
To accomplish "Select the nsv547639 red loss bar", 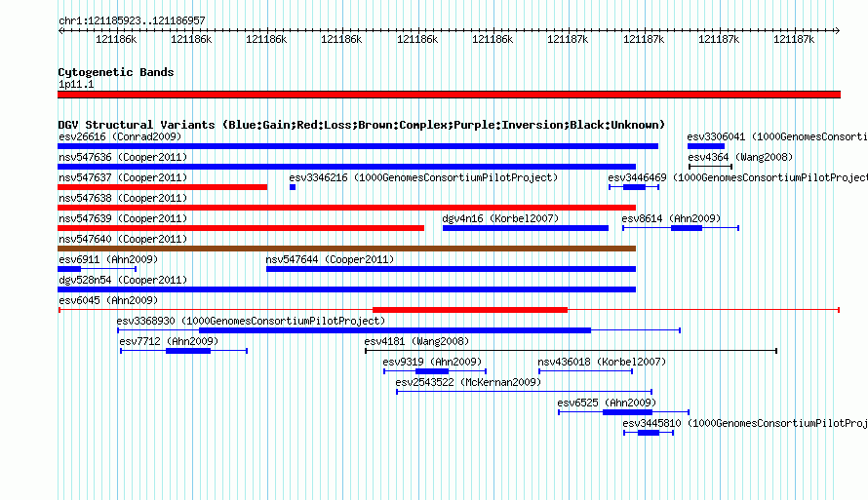I will pyautogui.click(x=241, y=228).
